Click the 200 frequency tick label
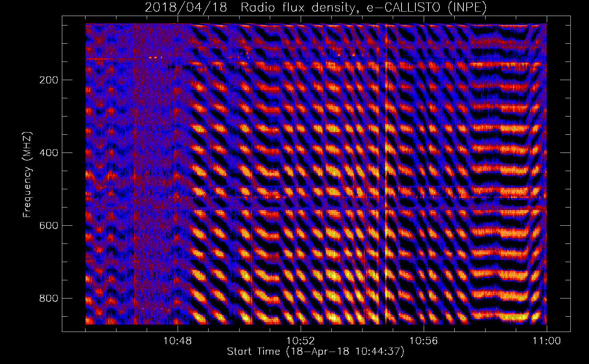Viewport: 589px width, 364px height. pyautogui.click(x=49, y=80)
